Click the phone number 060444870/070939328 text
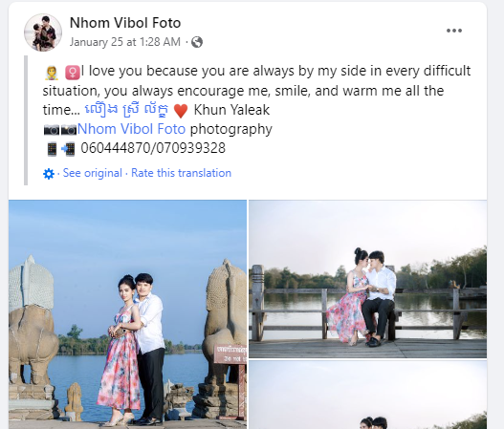Image resolution: width=504 pixels, height=429 pixels. point(153,148)
